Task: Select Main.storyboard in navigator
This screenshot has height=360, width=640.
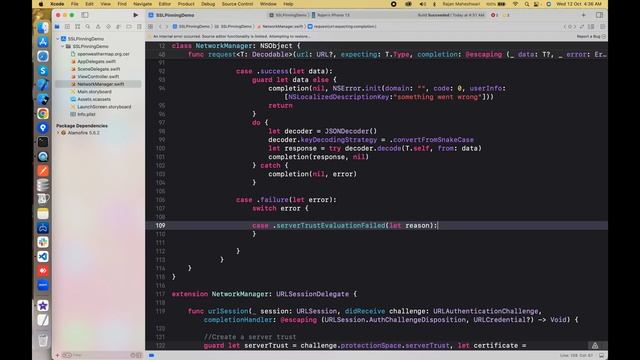Action: (94, 91)
